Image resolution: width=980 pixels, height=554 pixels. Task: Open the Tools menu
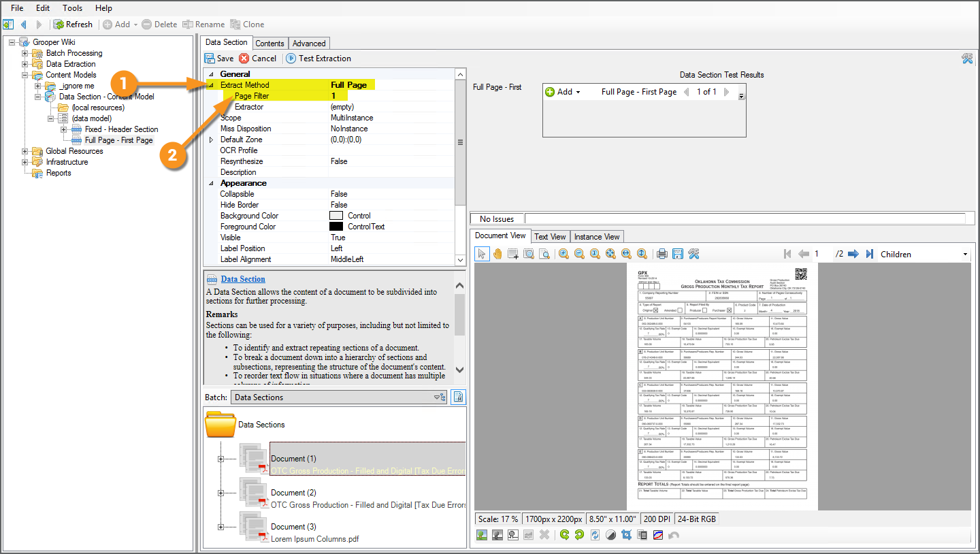[72, 8]
